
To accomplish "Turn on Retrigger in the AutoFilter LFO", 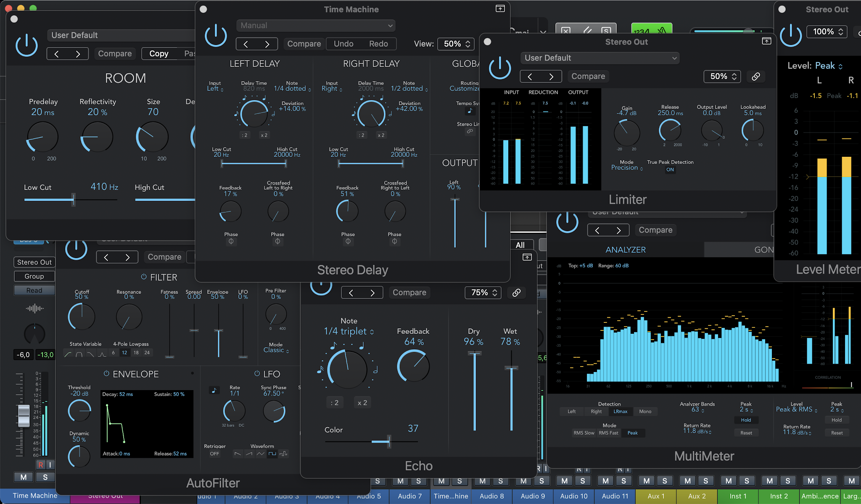I will 214,454.
